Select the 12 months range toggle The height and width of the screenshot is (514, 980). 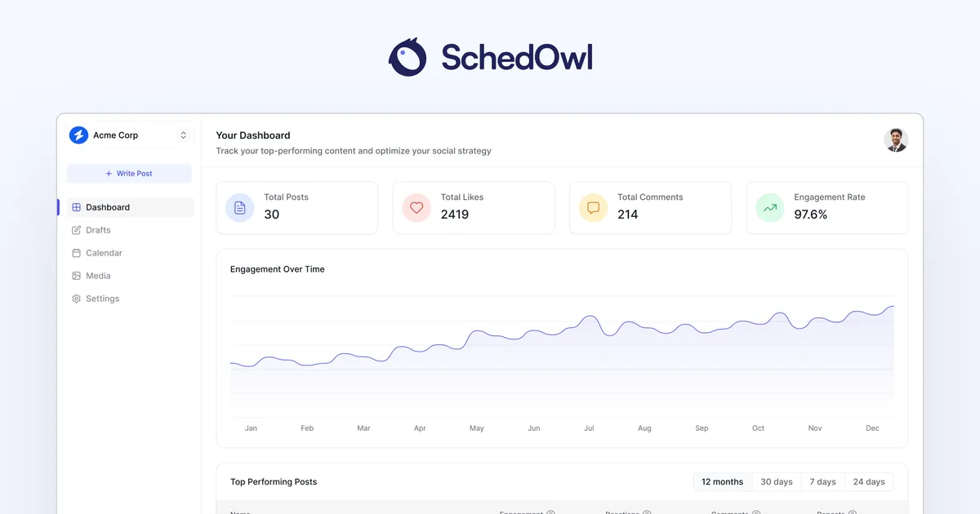click(x=723, y=481)
